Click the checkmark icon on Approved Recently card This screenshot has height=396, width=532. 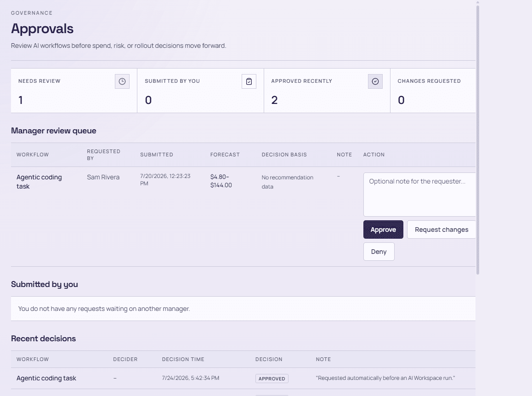(x=375, y=81)
